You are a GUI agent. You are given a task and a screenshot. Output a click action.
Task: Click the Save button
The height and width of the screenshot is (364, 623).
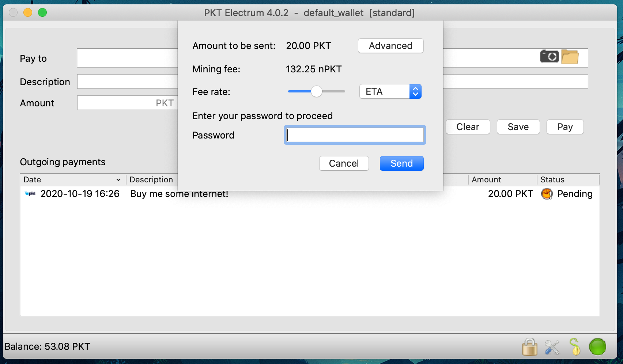[x=518, y=127]
